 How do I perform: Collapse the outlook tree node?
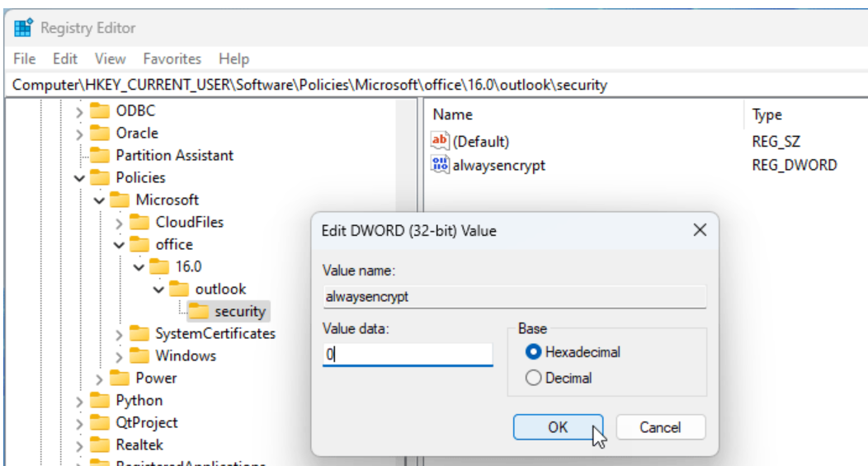(158, 289)
